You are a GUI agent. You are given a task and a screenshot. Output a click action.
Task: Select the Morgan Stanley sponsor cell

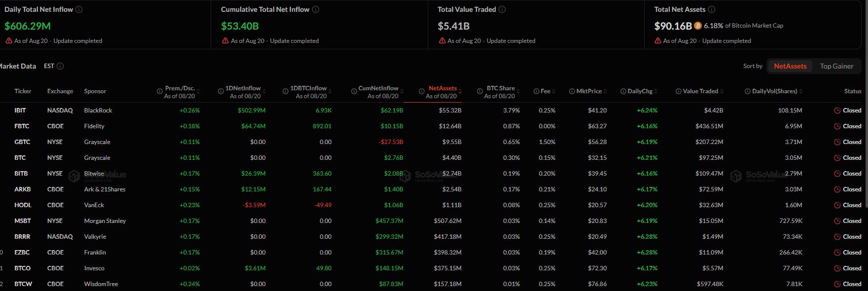pyautogui.click(x=105, y=221)
